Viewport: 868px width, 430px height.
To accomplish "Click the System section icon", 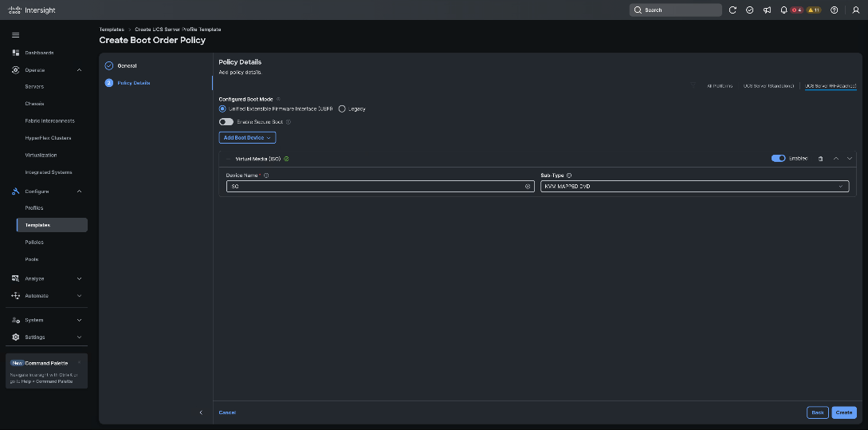I will tap(15, 320).
